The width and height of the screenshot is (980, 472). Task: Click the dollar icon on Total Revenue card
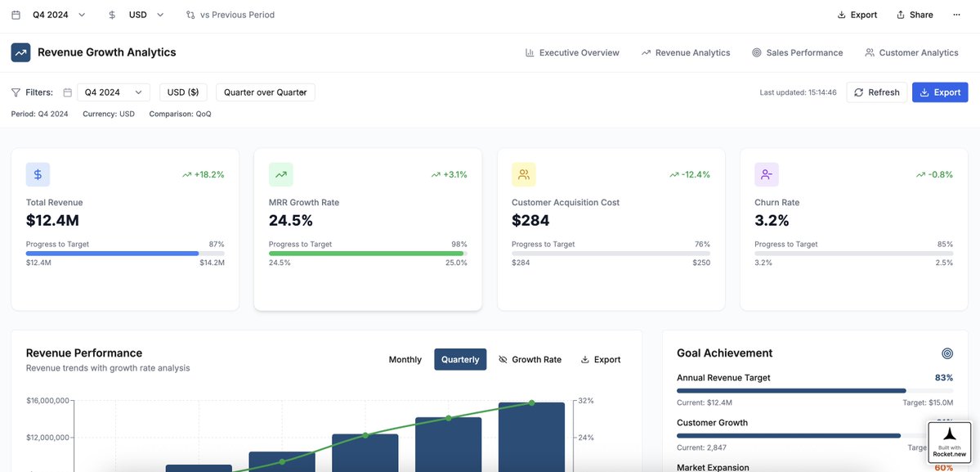pyautogui.click(x=38, y=174)
